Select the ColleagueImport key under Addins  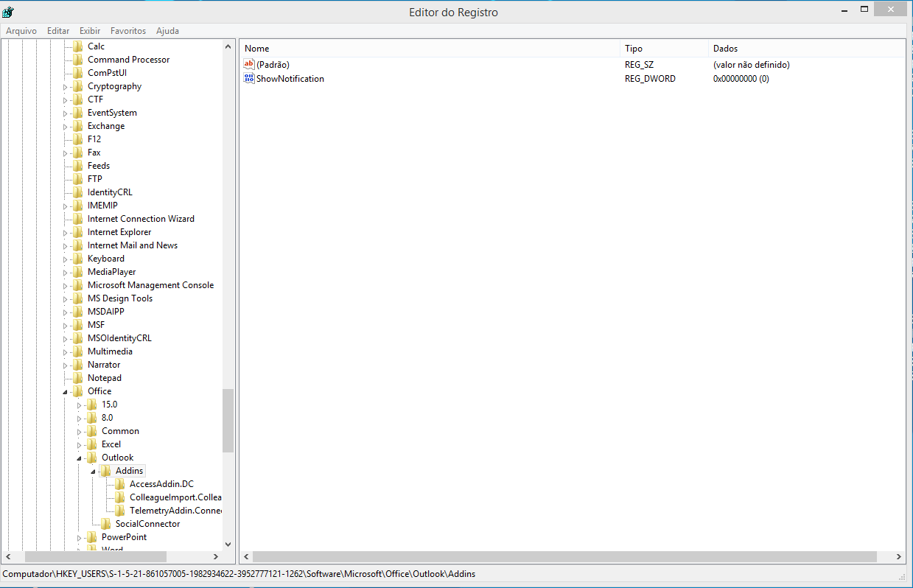click(175, 497)
